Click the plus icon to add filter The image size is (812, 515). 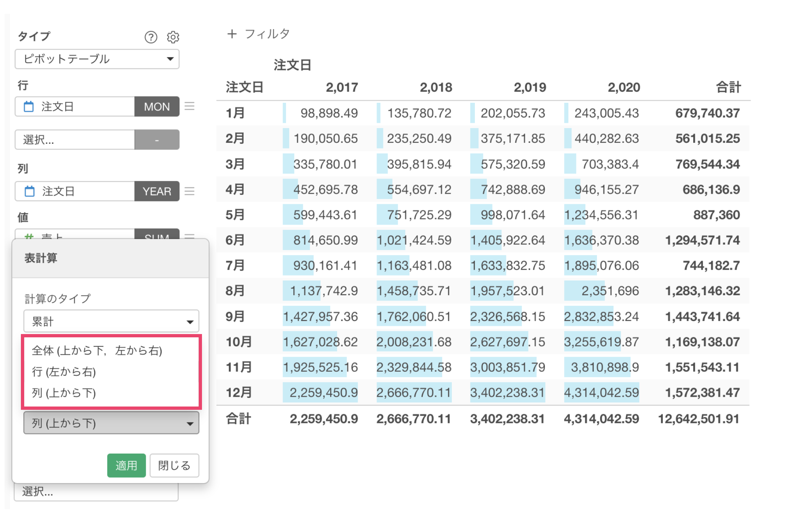coord(232,34)
